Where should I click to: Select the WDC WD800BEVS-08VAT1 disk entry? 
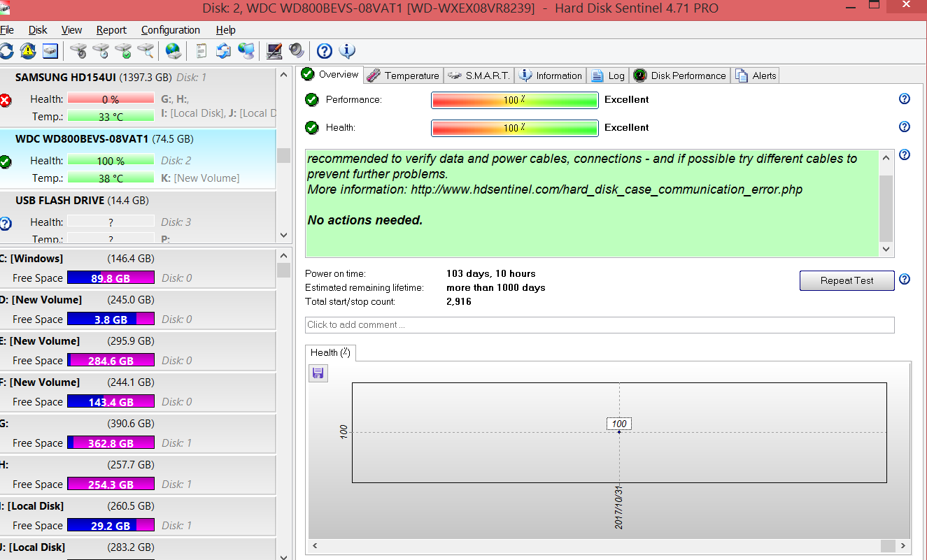pyautogui.click(x=138, y=159)
